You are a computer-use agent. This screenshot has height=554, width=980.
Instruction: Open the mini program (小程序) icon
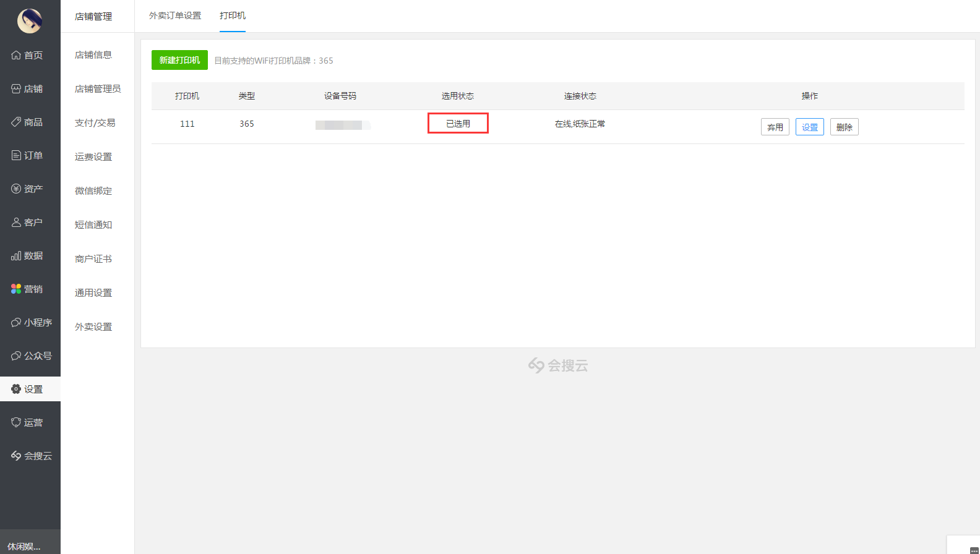[x=16, y=322]
